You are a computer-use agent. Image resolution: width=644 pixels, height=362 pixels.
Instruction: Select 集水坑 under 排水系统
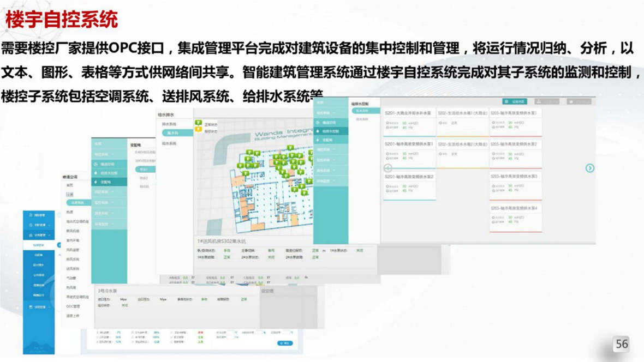(x=174, y=133)
